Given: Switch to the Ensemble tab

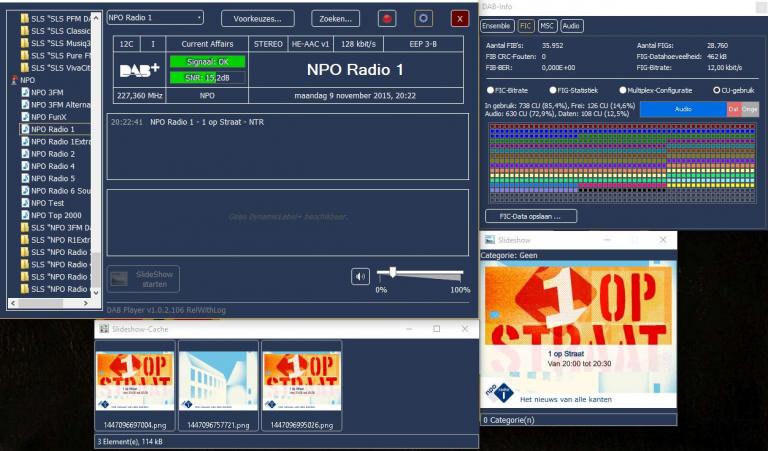Looking at the screenshot, I should pos(497,26).
